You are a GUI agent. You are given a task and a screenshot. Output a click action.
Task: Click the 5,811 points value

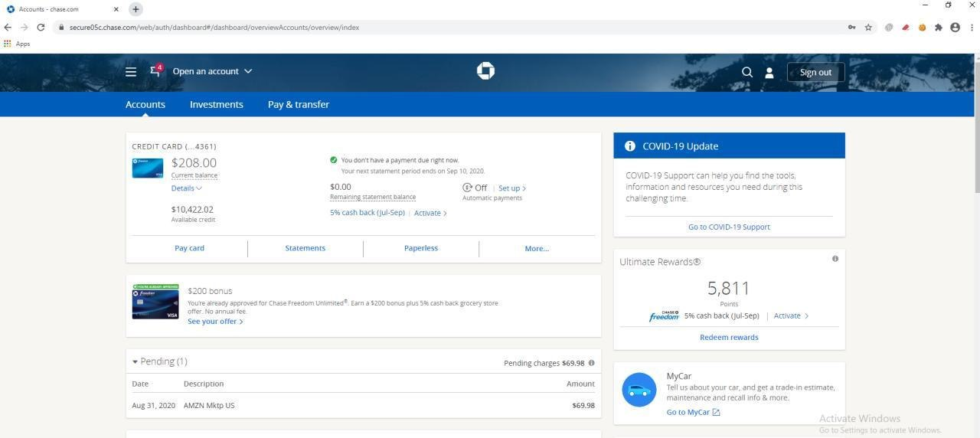tap(729, 288)
